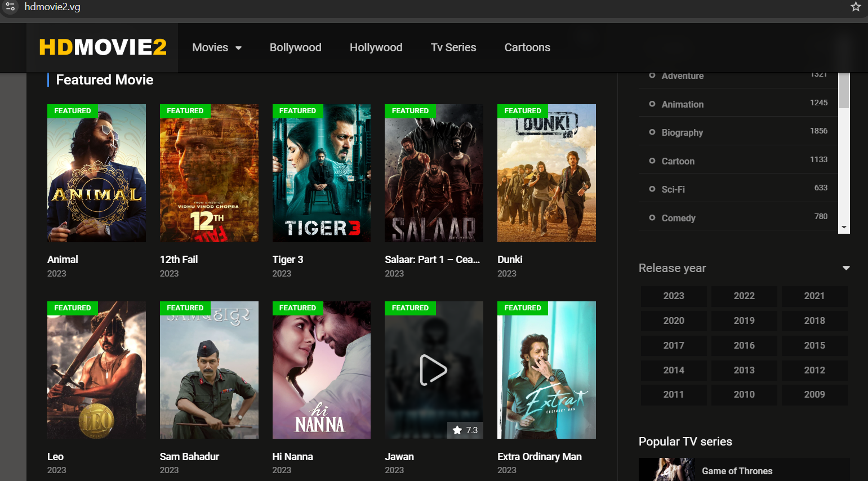Click the genre list scrollbar thumb
The height and width of the screenshot is (481, 868).
click(x=844, y=90)
